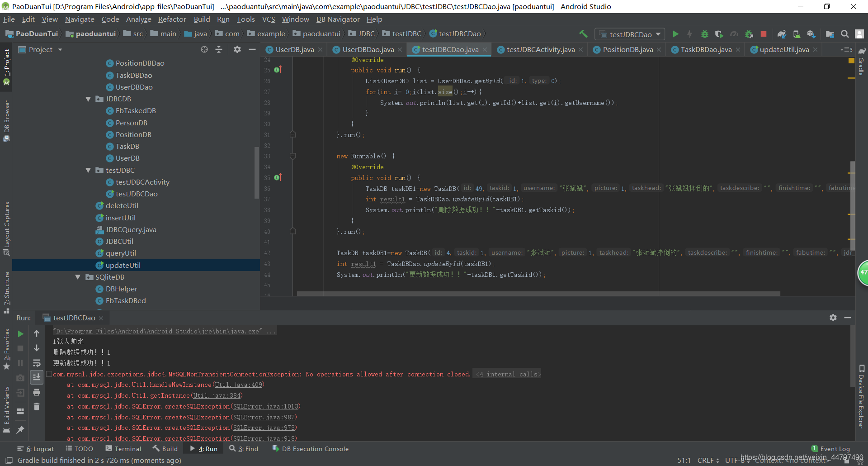Follow the SQLError.java:1013 link

coord(265,406)
